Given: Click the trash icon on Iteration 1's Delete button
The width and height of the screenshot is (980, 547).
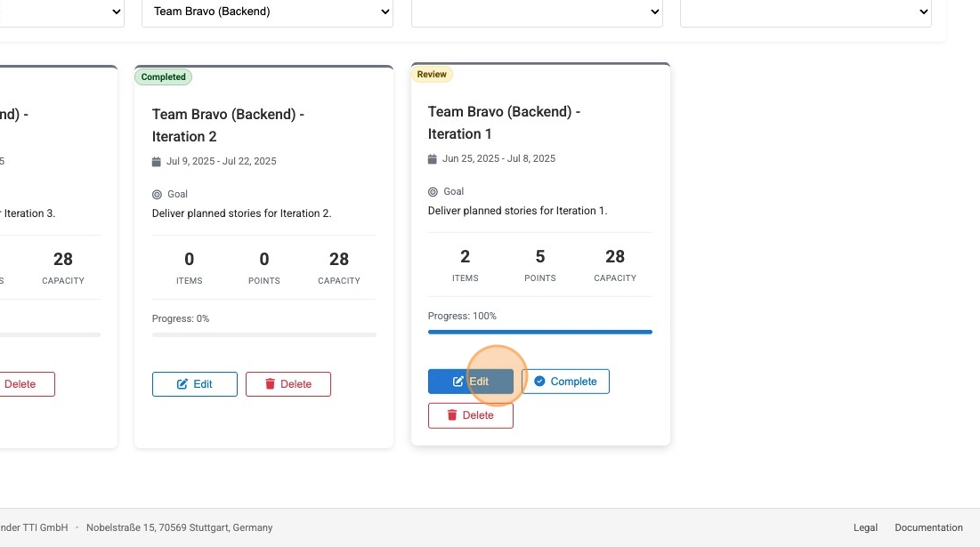Looking at the screenshot, I should pyautogui.click(x=450, y=414).
